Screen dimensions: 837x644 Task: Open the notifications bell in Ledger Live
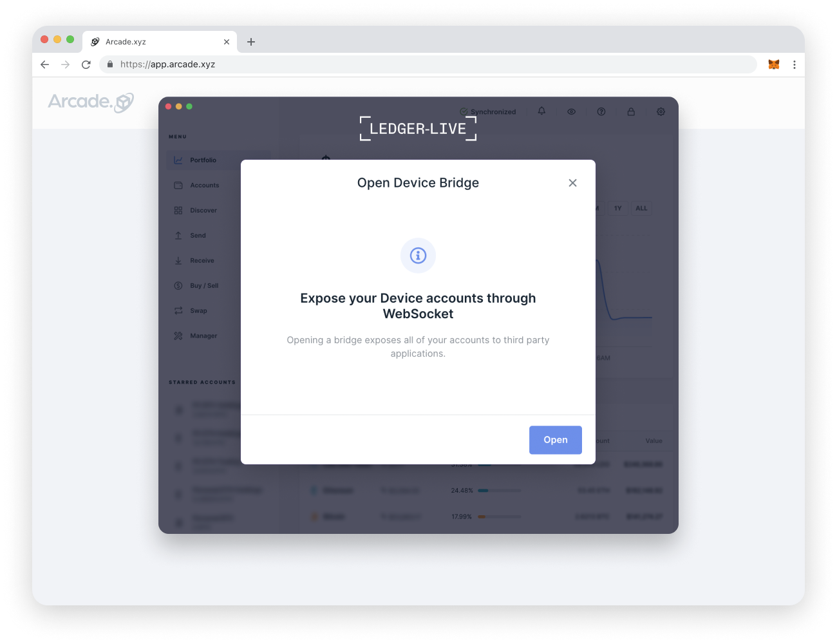tap(541, 111)
